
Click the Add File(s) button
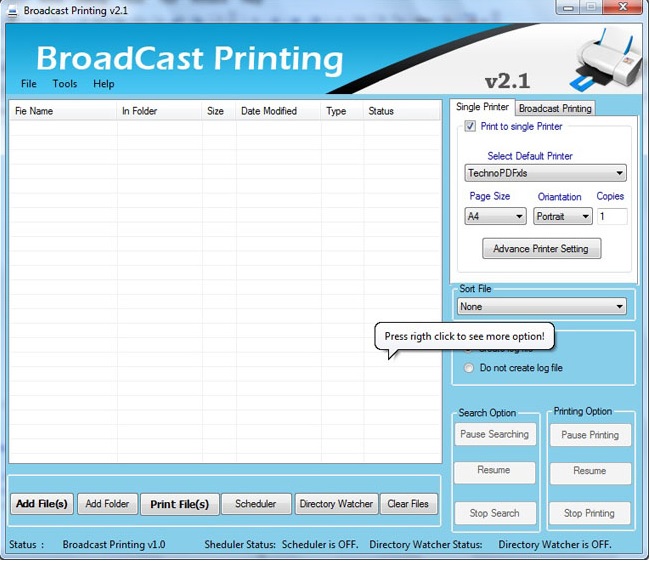41,504
